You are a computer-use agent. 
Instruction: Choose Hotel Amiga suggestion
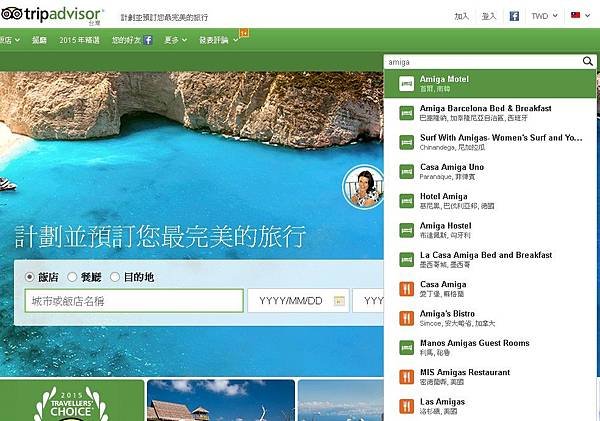490,201
